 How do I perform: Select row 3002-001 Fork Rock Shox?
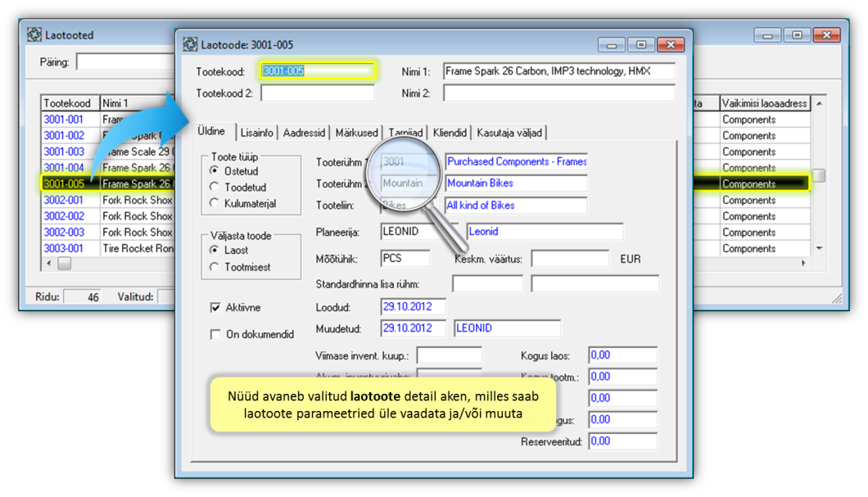(108, 200)
